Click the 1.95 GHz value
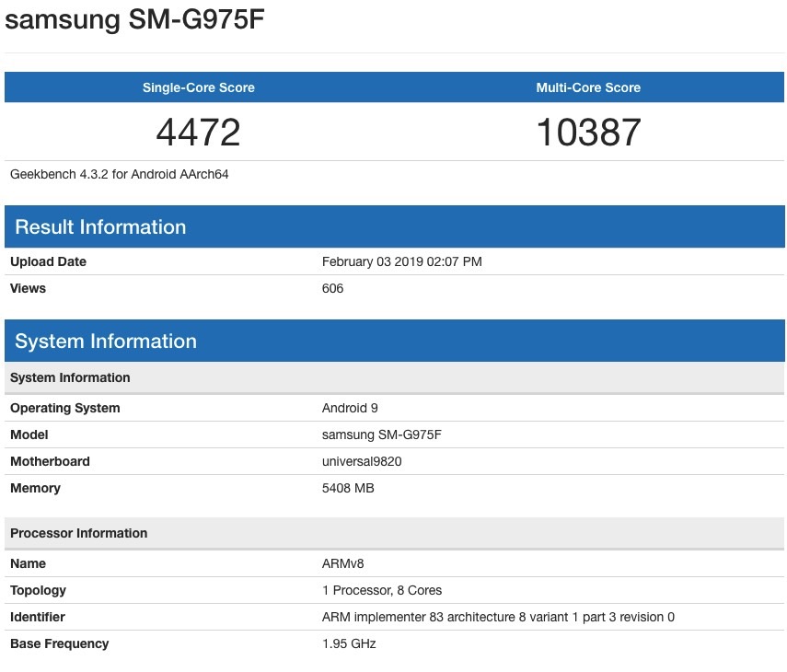787x672 pixels. (350, 643)
